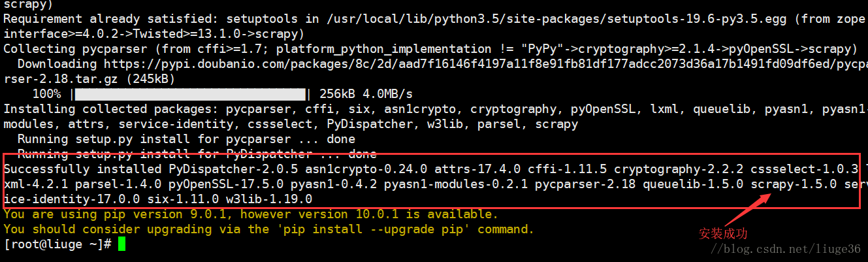Screen dimensions: 868x262
Task: Click the scrapy-1.5.0 package name
Action: click(794, 184)
